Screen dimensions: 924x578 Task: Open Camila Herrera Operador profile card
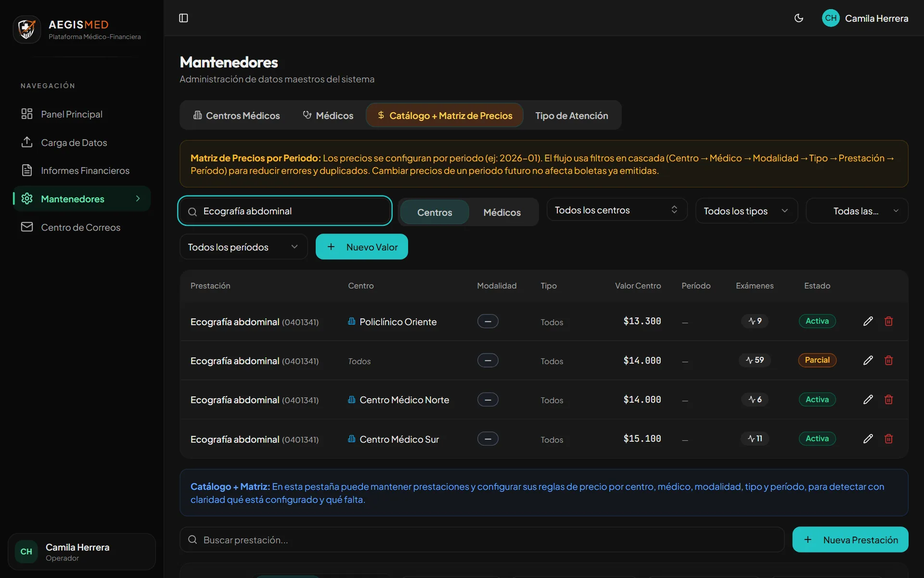point(82,552)
